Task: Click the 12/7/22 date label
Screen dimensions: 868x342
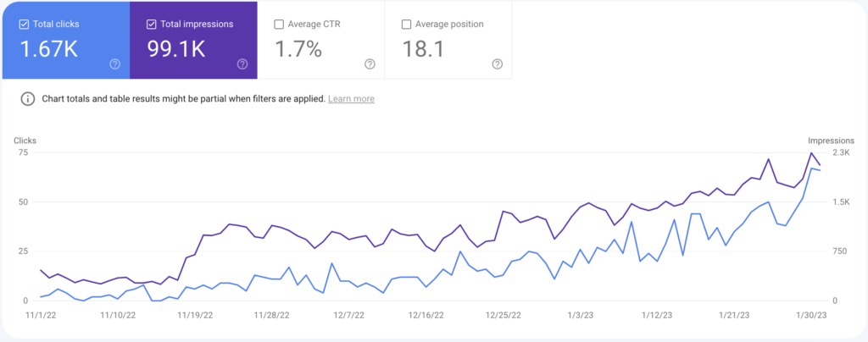Action: (350, 315)
